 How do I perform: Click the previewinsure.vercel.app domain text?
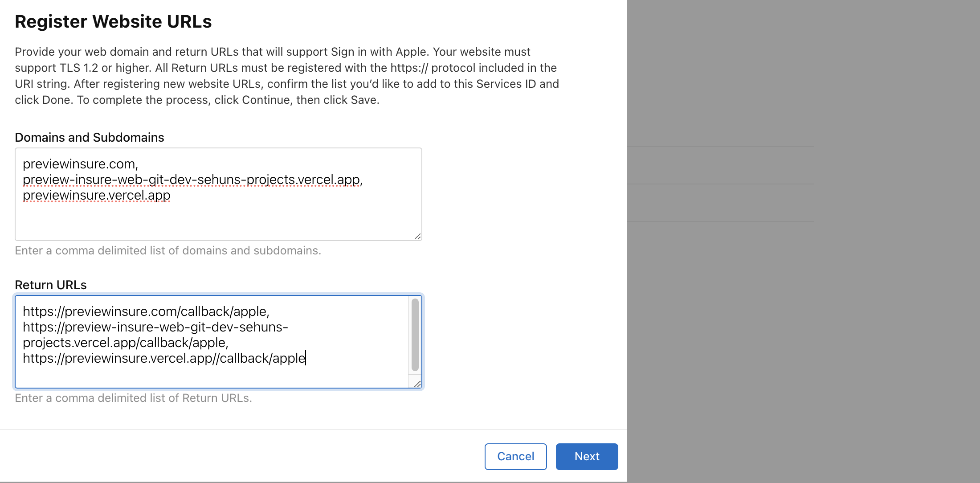(x=96, y=195)
